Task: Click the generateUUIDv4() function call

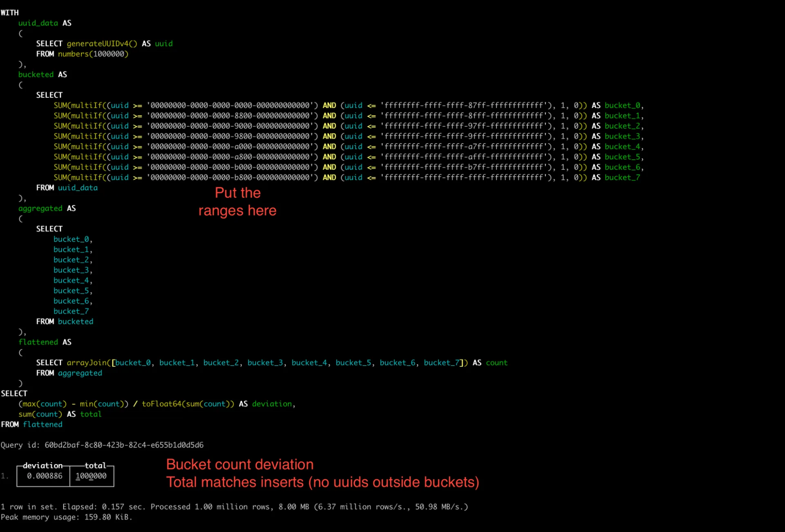Action: coord(102,44)
